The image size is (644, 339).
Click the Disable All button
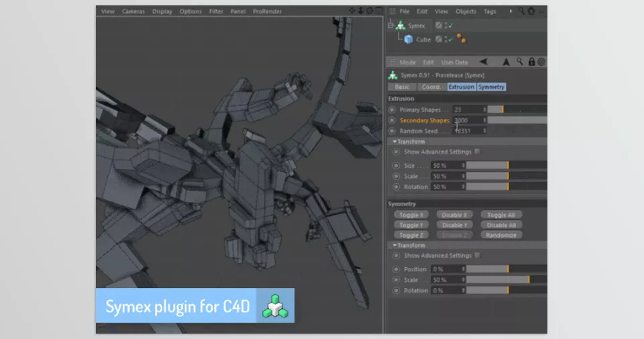501,225
